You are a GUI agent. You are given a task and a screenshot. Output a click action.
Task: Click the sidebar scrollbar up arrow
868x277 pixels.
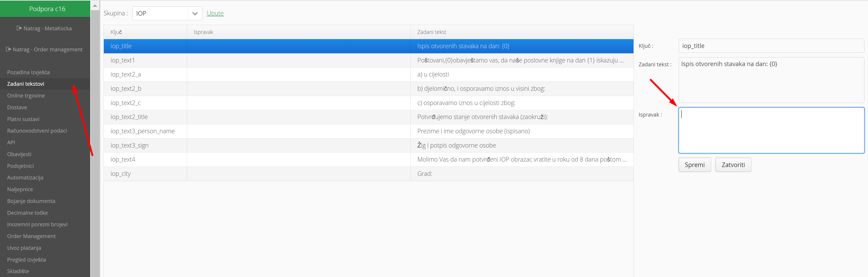click(x=95, y=5)
